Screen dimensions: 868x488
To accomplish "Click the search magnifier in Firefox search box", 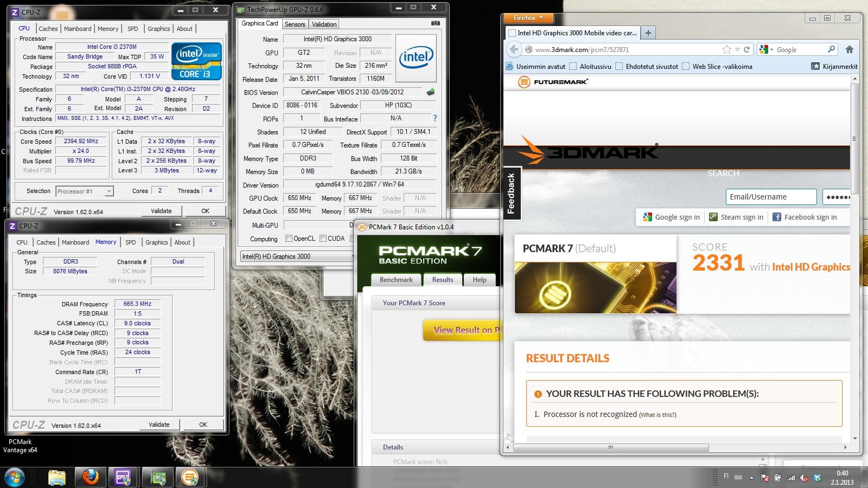I will 831,49.
